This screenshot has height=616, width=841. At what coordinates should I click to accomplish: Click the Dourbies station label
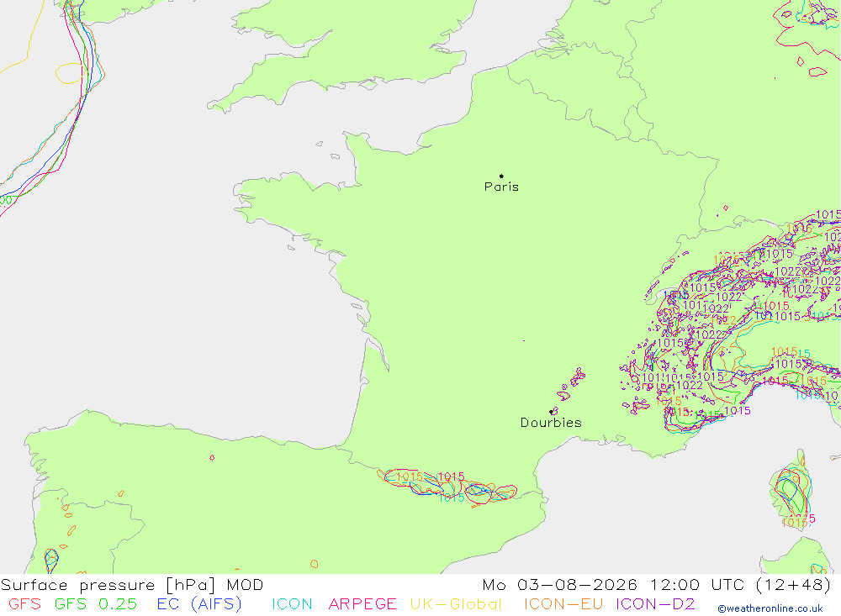[551, 423]
